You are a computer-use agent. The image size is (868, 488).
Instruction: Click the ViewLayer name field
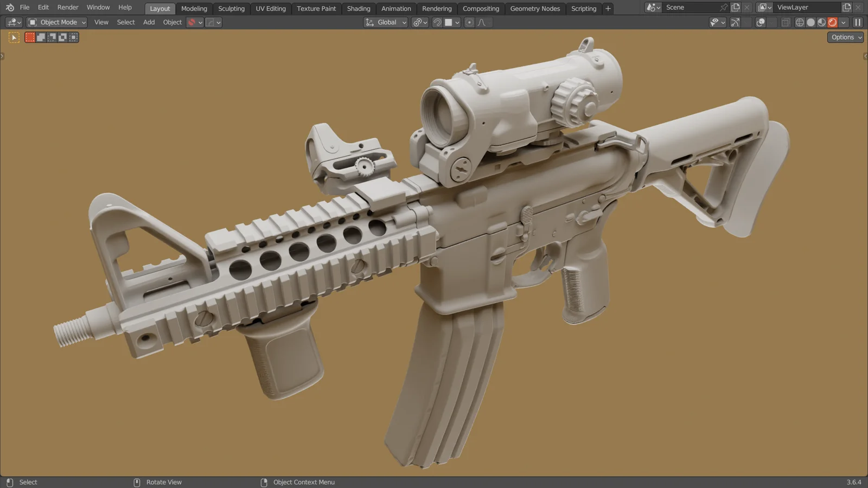tap(802, 8)
